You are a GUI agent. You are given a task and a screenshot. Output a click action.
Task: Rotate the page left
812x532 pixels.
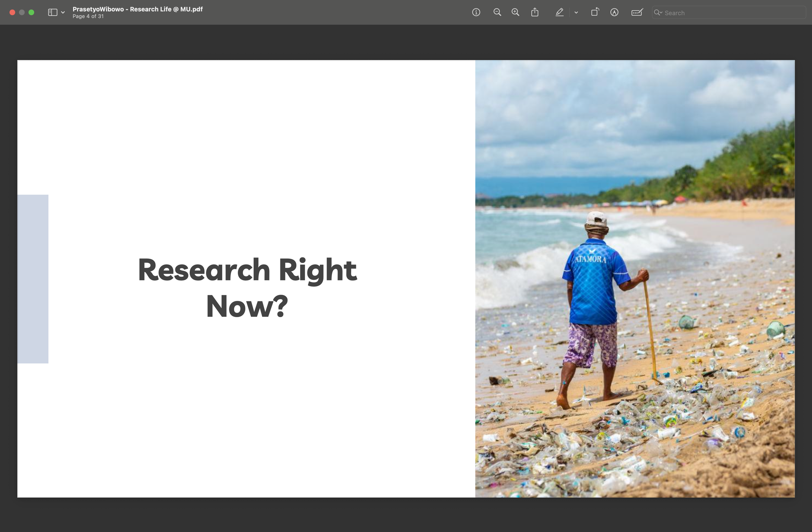point(595,13)
